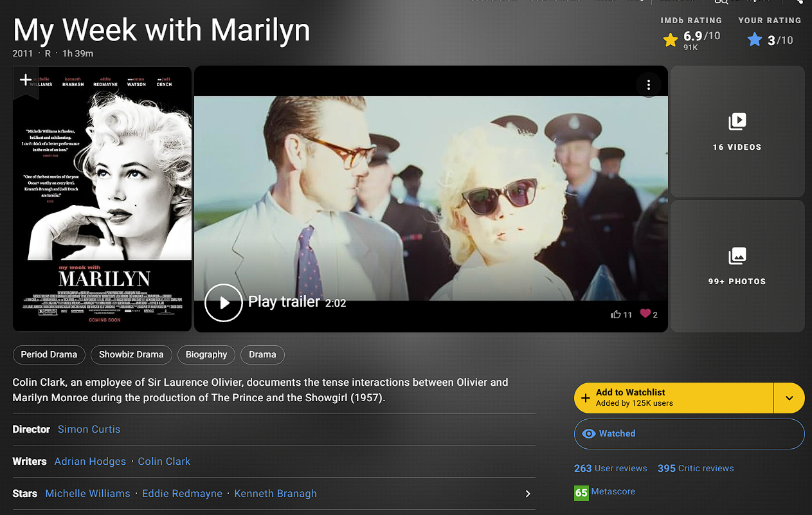Expand the watchlist dropdown arrow
The image size is (812, 515).
[789, 398]
